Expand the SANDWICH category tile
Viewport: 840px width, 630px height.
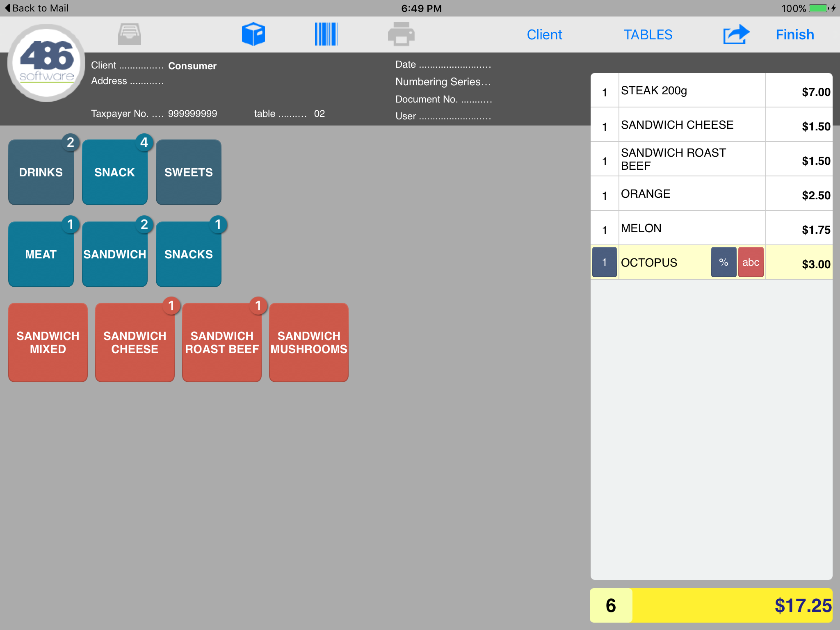114,254
